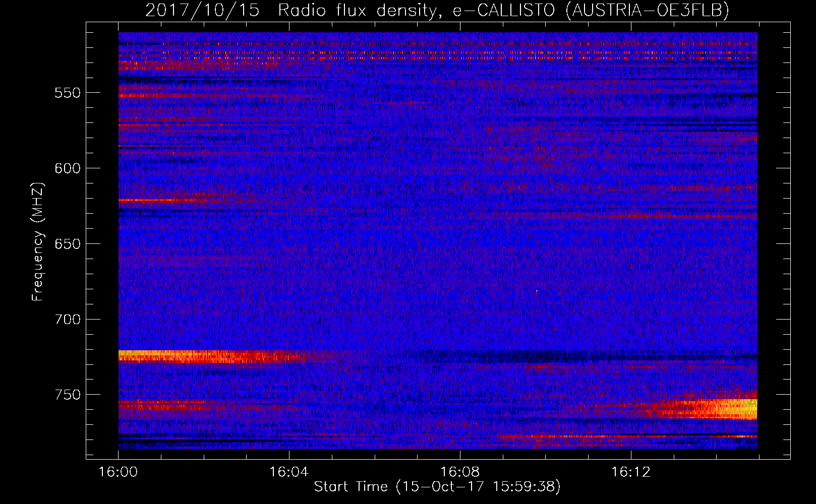
Task: Click the 'Start Time (15-Oct-17 15:59:38)' label
Action: [437, 487]
